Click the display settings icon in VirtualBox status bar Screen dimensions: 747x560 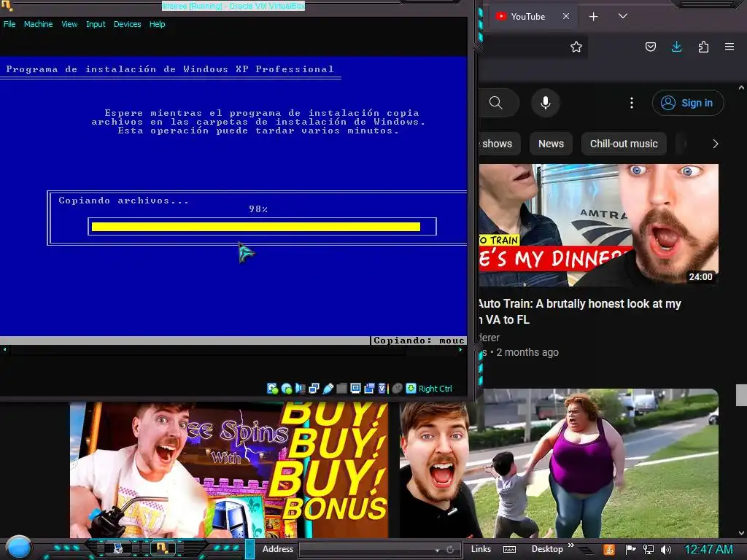(355, 389)
